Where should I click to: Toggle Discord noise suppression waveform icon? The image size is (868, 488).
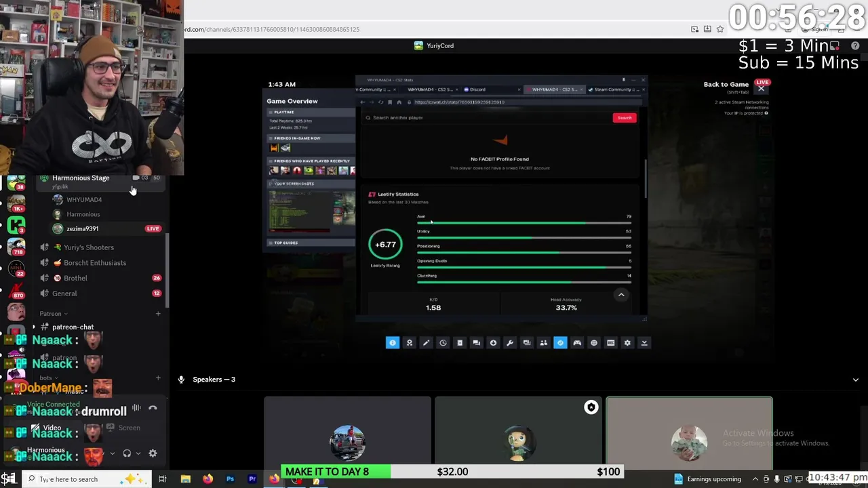click(x=136, y=408)
